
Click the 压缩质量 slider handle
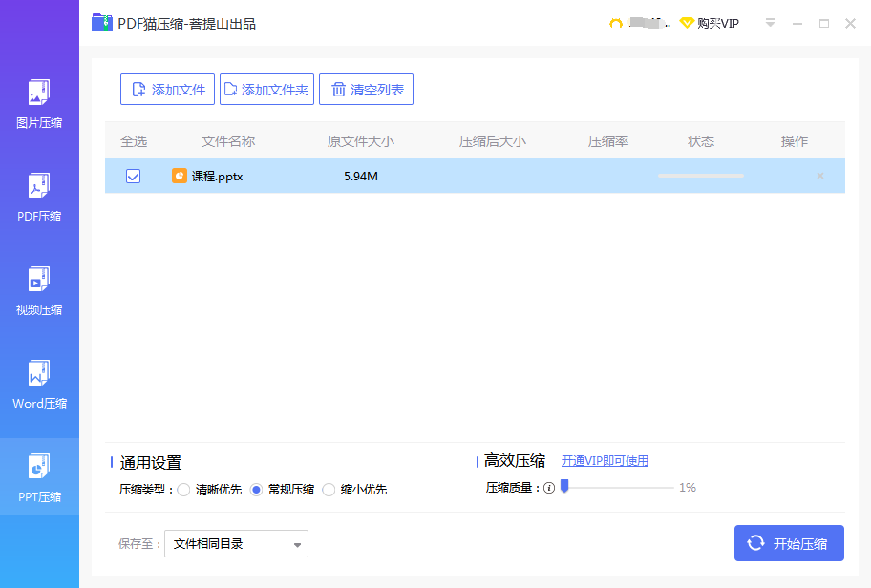point(564,486)
